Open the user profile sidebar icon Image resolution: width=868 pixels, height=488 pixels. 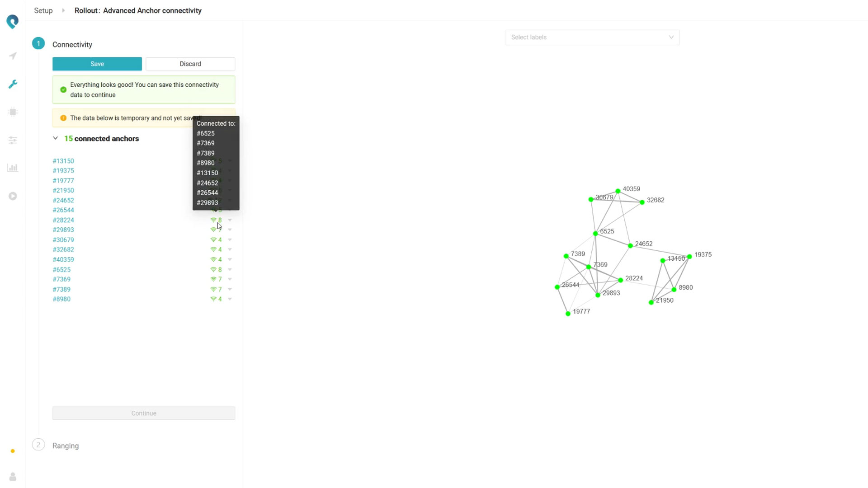point(13,477)
